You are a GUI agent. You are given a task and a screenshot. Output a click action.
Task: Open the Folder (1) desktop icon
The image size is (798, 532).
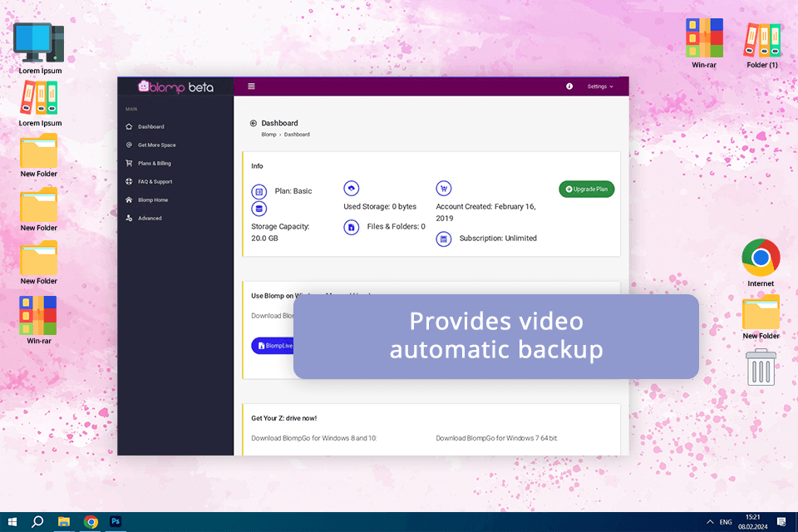click(x=762, y=45)
